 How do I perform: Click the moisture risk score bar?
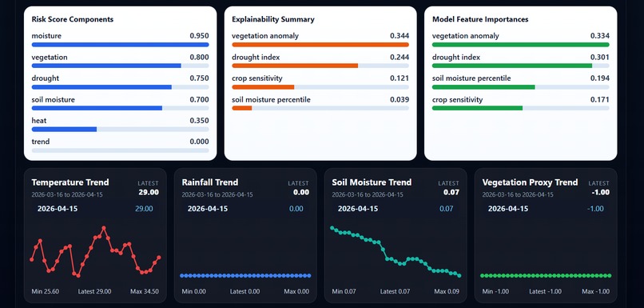pyautogui.click(x=120, y=45)
